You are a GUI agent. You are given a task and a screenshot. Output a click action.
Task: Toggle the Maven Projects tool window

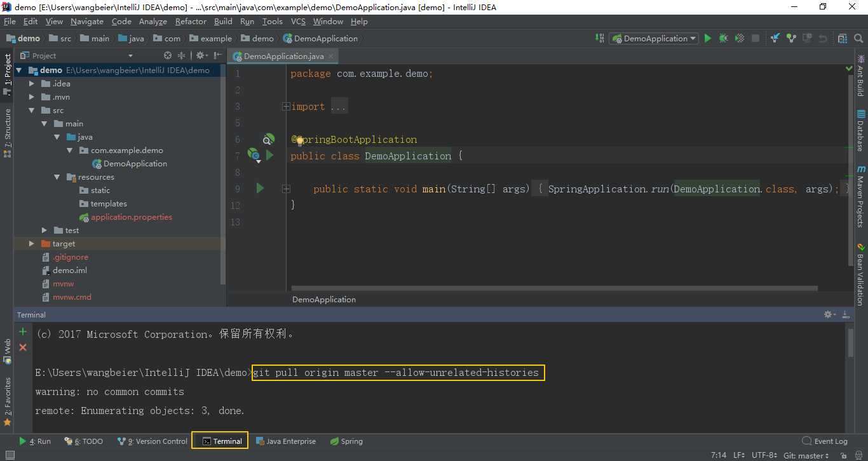point(861,197)
